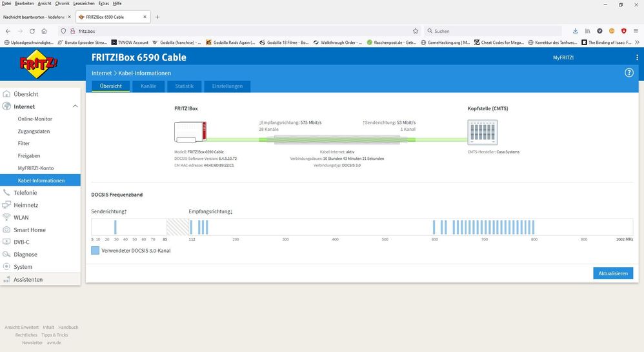Switch to the Kanäle tab
Viewport: 644px width, 352px height.
point(148,86)
